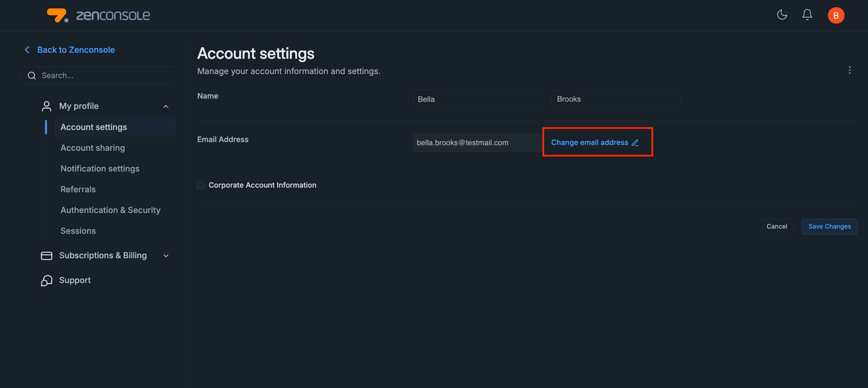868x388 pixels.
Task: Focus the sidebar Search field
Action: point(98,76)
